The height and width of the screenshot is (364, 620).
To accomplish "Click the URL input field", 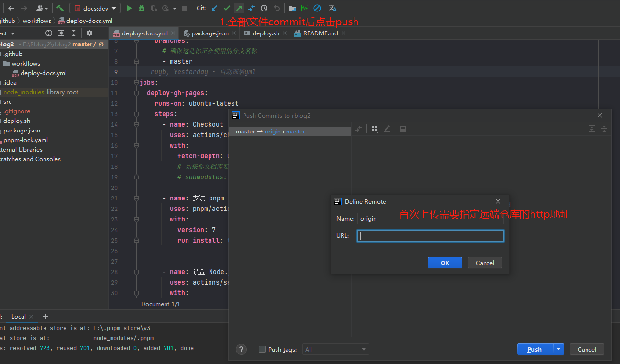I will 430,236.
